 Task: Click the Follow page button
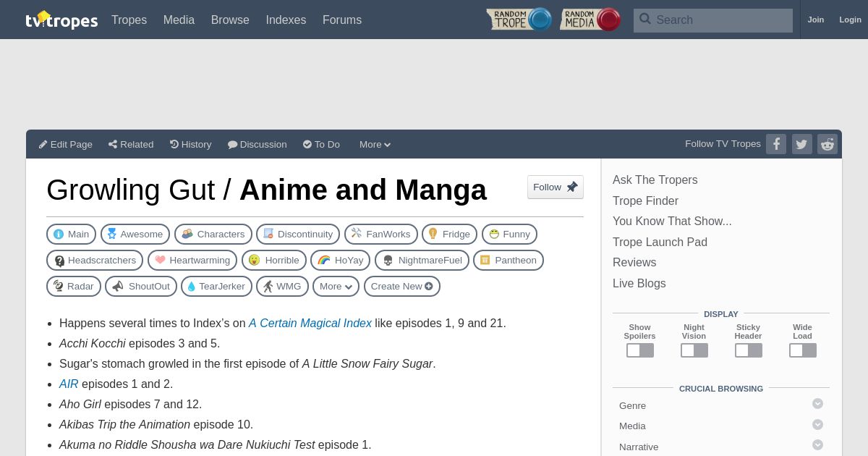(x=556, y=187)
